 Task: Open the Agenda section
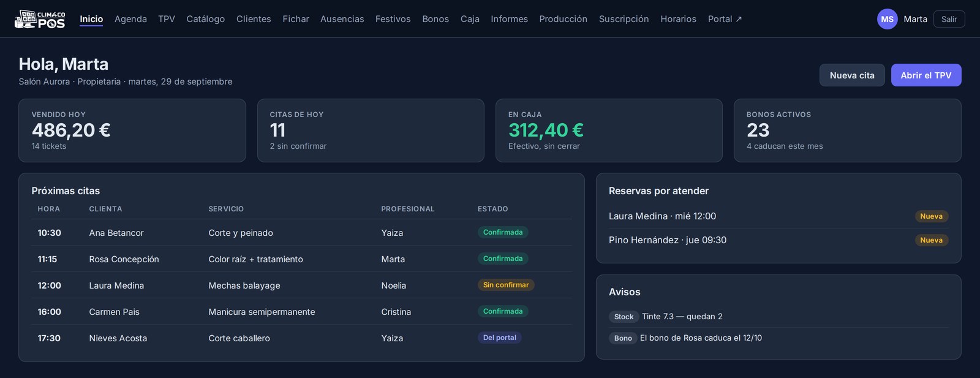coord(130,19)
